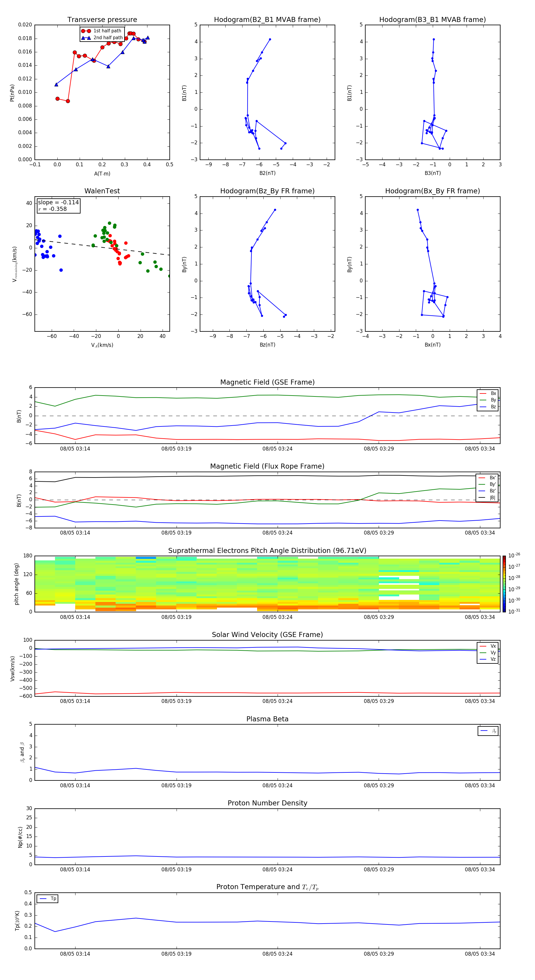Image resolution: width=535 pixels, height=980 pixels.
Task: Click the slope and r annotation box in WalenTest
Action: tap(58, 206)
